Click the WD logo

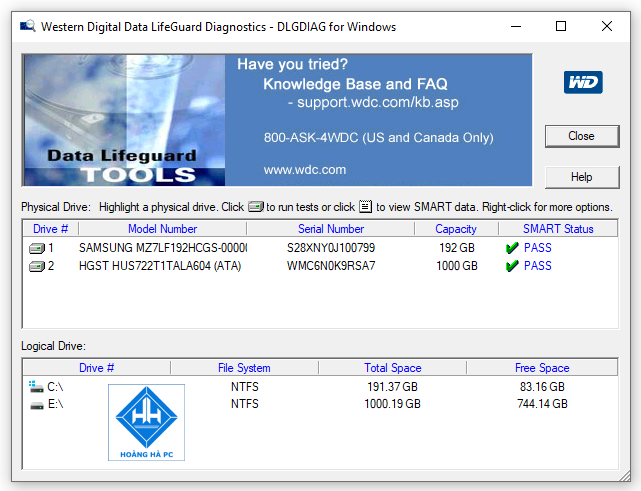[x=583, y=82]
